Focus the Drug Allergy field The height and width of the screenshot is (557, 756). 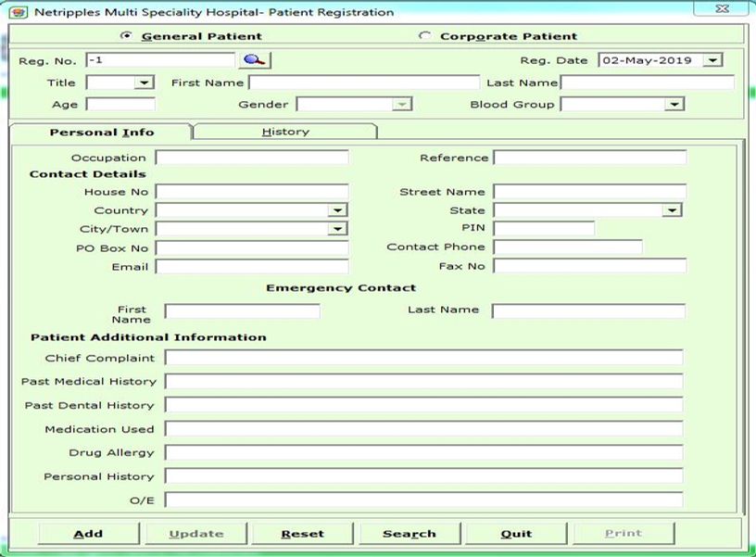tap(423, 452)
